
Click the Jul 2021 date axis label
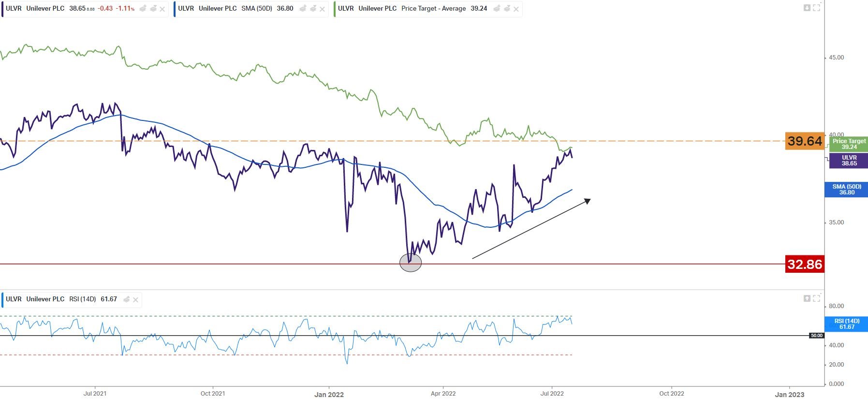point(95,394)
